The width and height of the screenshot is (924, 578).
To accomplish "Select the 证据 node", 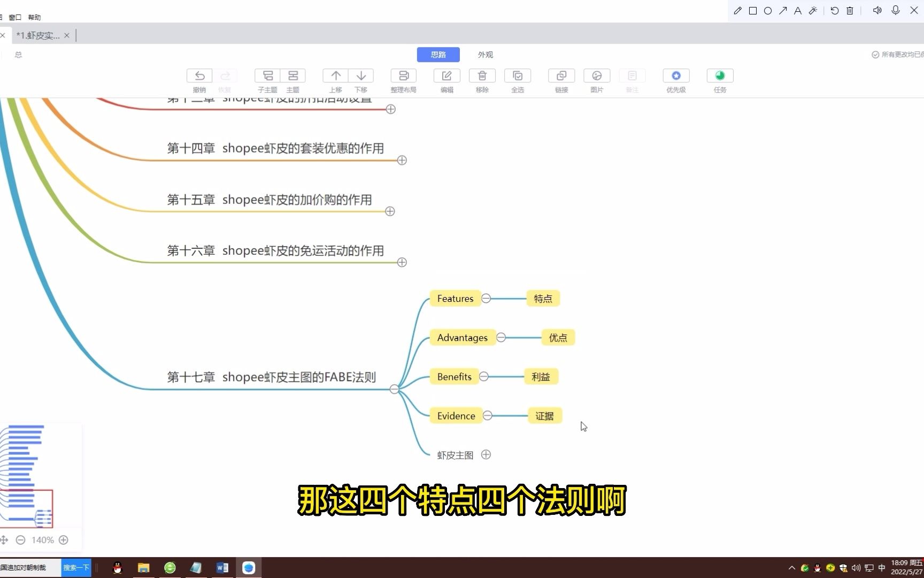I will (545, 416).
